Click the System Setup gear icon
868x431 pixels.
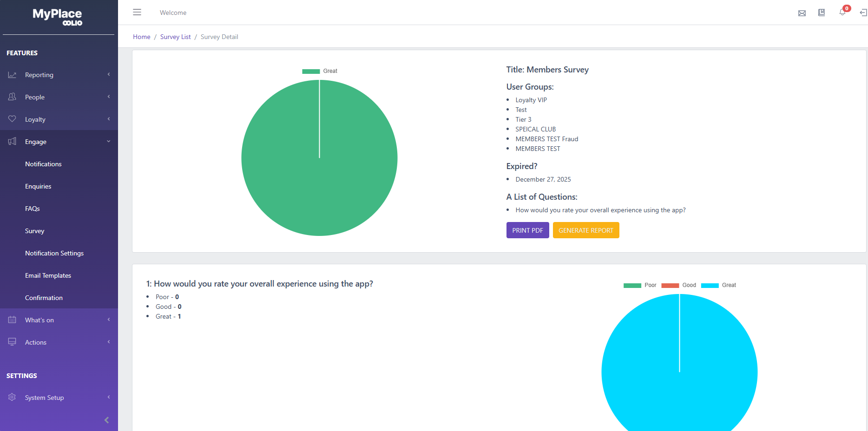pyautogui.click(x=12, y=397)
